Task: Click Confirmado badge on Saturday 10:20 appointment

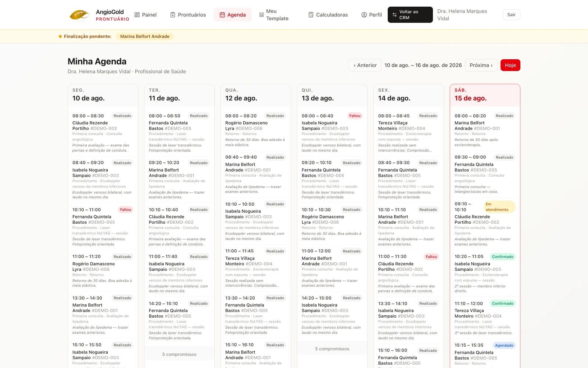Action: [x=503, y=257]
